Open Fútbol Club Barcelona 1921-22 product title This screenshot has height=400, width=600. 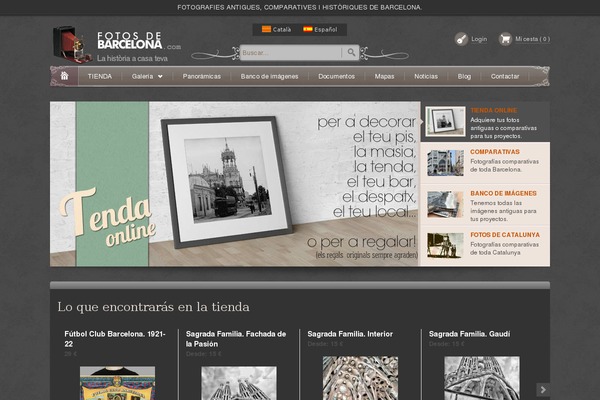(x=115, y=339)
